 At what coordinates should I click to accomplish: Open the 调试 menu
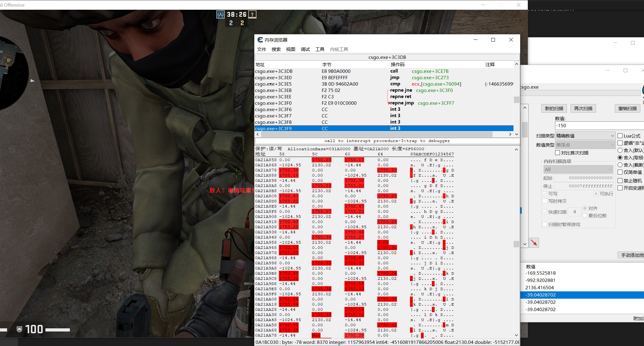coord(305,49)
